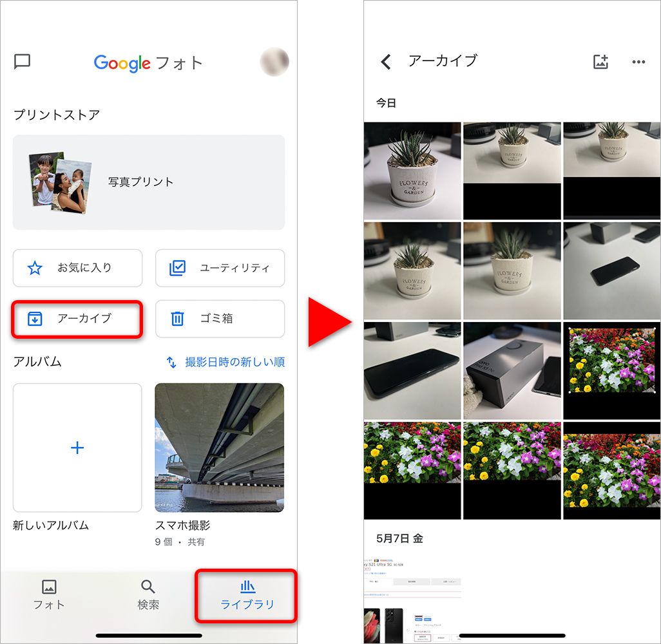
Task: Open the first succulent plant photo under 今日
Action: pyautogui.click(x=412, y=171)
